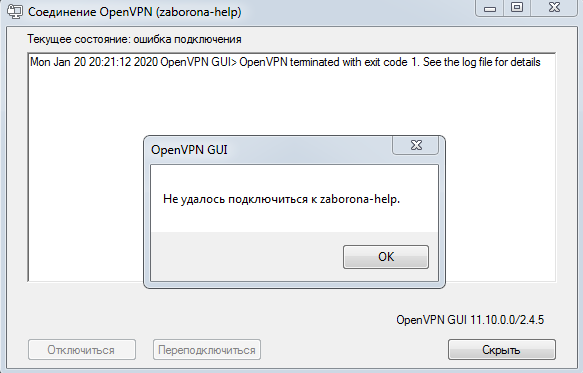Viewport: 583px width, 373px height.
Task: Maximize the Соединение OpenVPN window
Action: (x=517, y=7)
